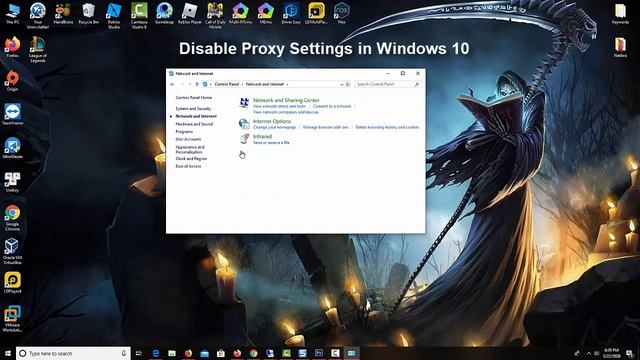Click Change your homepage link
This screenshot has height=360, width=640.
(274, 127)
